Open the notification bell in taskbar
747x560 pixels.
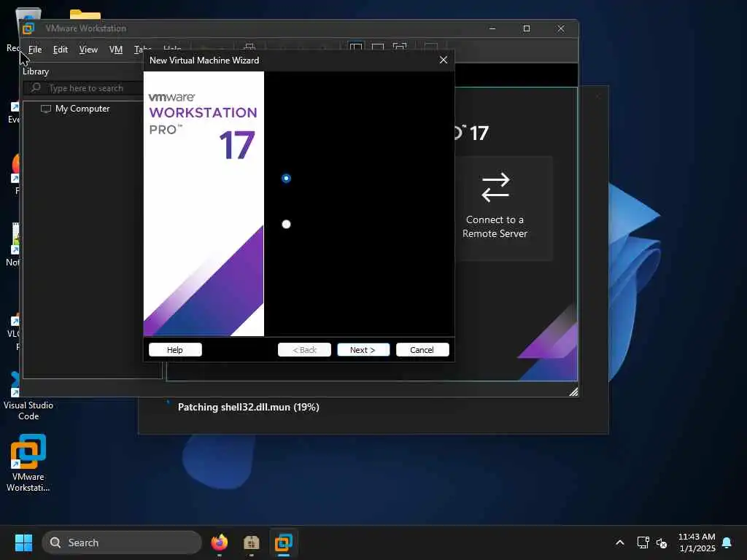point(727,542)
